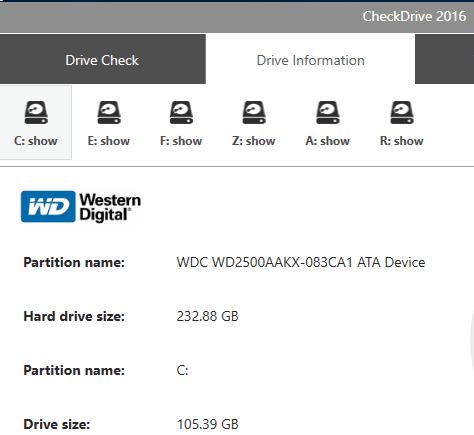Screen dimensions: 474x435
Task: Select the A: drive disk icon
Action: 328,113
